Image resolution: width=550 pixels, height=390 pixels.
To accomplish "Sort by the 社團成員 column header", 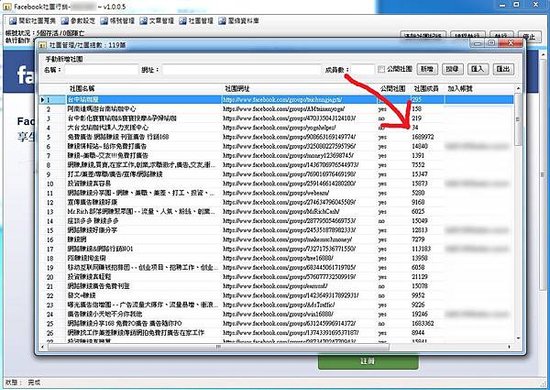I will [427, 89].
